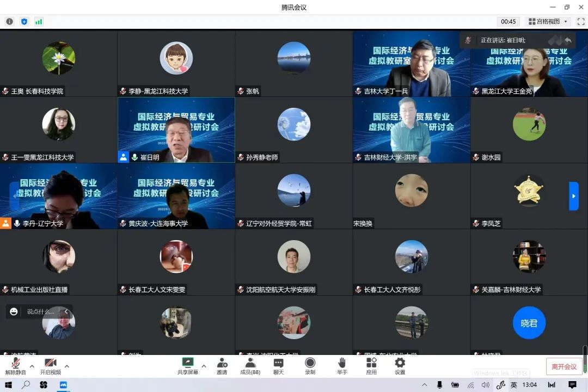Open the 邀请 invite icon
Screen dimensions: 588x392
222,366
